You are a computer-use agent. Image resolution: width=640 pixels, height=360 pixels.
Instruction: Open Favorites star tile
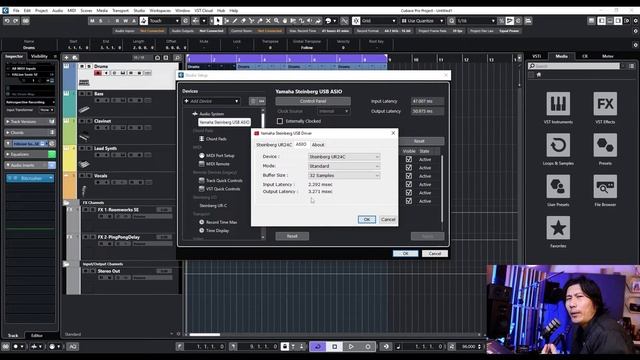[x=558, y=228]
